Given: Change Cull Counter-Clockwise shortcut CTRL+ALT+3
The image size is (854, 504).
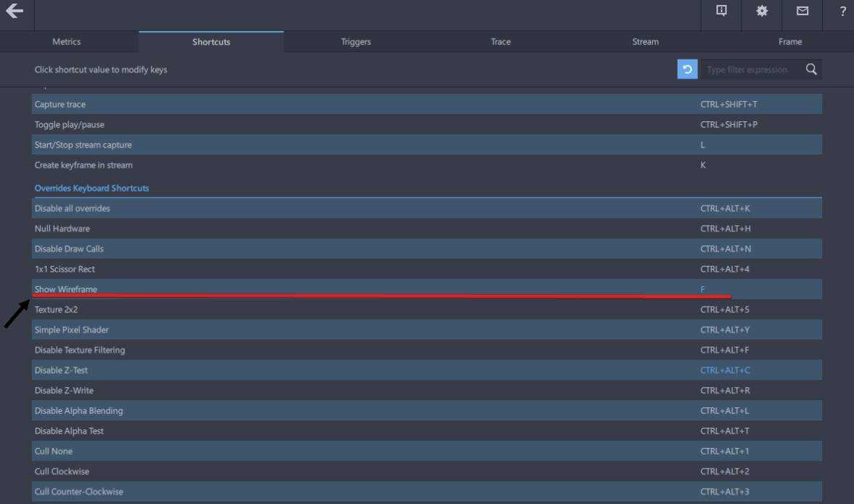Looking at the screenshot, I should [725, 492].
